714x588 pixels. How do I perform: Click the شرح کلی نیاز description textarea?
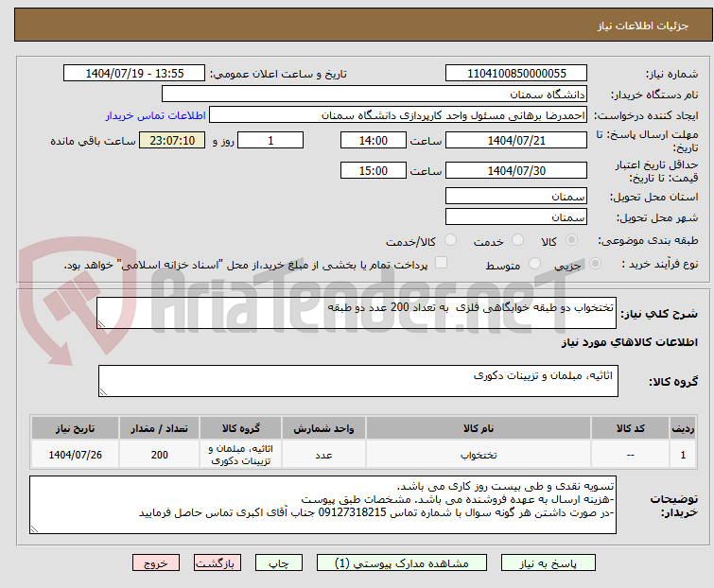pyautogui.click(x=357, y=313)
